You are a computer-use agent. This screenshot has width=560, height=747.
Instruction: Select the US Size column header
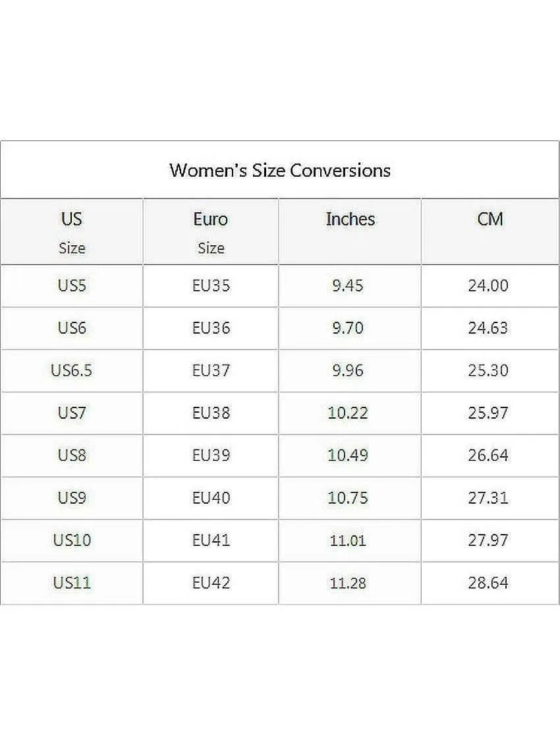click(71, 232)
